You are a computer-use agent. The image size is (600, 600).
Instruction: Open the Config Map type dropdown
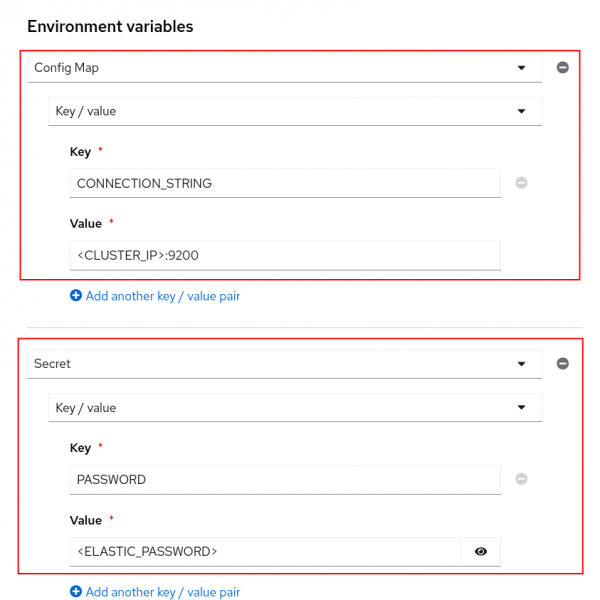[x=270, y=68]
